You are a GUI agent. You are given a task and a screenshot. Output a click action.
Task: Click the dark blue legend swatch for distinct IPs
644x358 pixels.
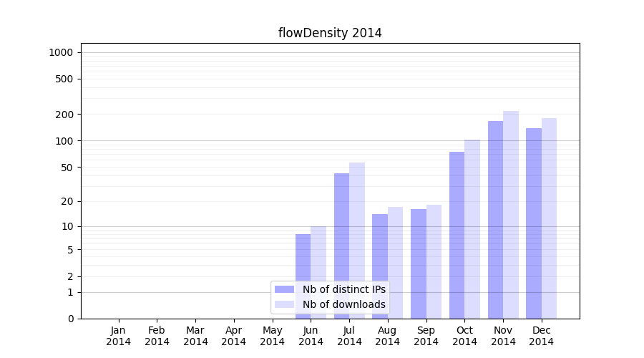pyautogui.click(x=285, y=289)
